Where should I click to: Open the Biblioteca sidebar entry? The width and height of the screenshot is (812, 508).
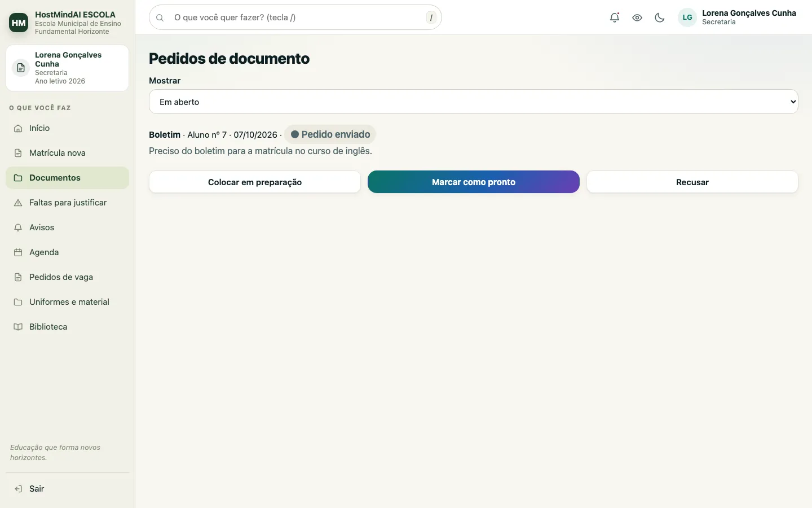tap(67, 327)
